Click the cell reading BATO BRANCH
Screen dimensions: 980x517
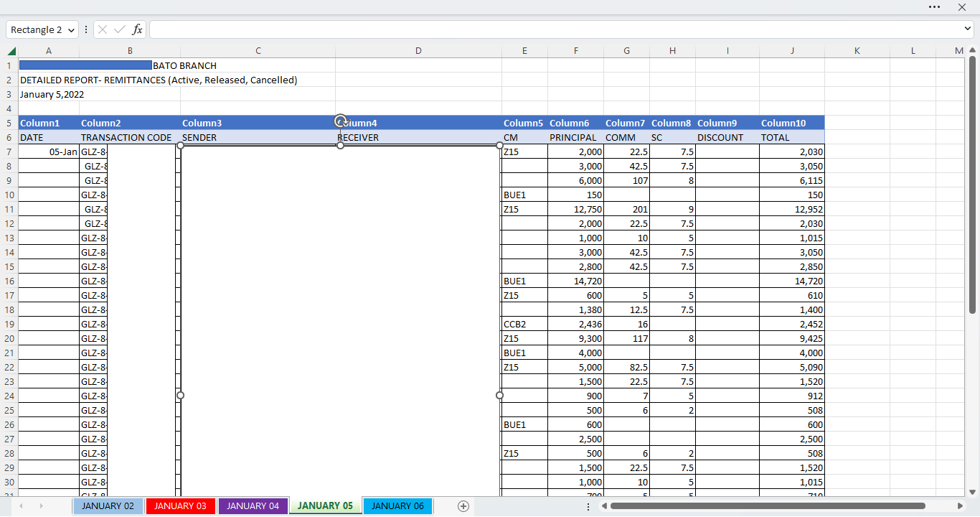point(184,65)
